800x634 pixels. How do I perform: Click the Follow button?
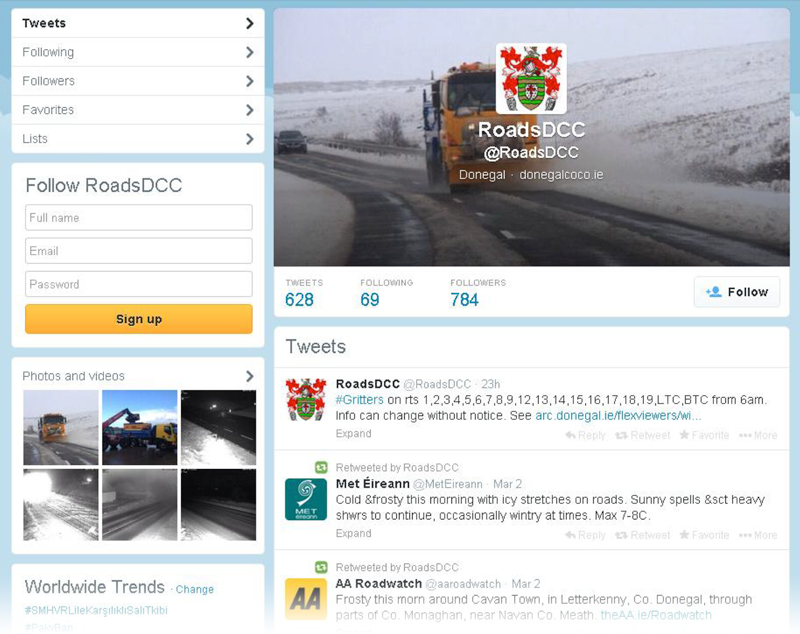(737, 292)
